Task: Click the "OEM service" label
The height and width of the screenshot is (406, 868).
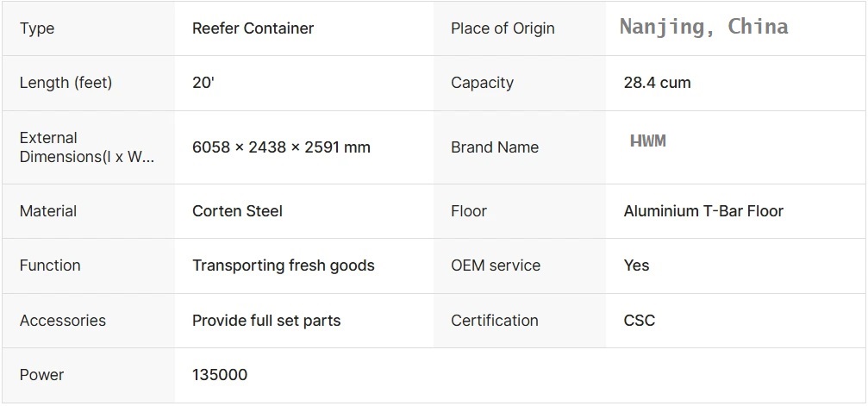Action: point(496,265)
